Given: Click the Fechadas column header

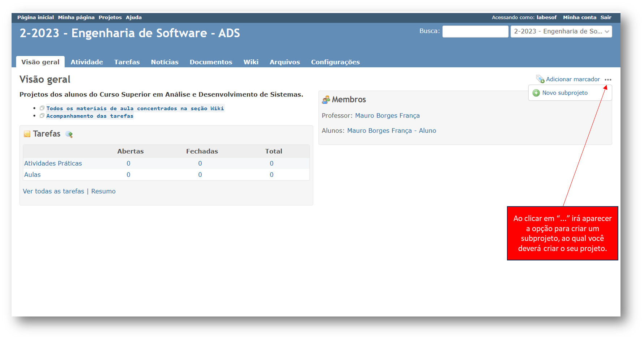Looking at the screenshot, I should [x=202, y=152].
